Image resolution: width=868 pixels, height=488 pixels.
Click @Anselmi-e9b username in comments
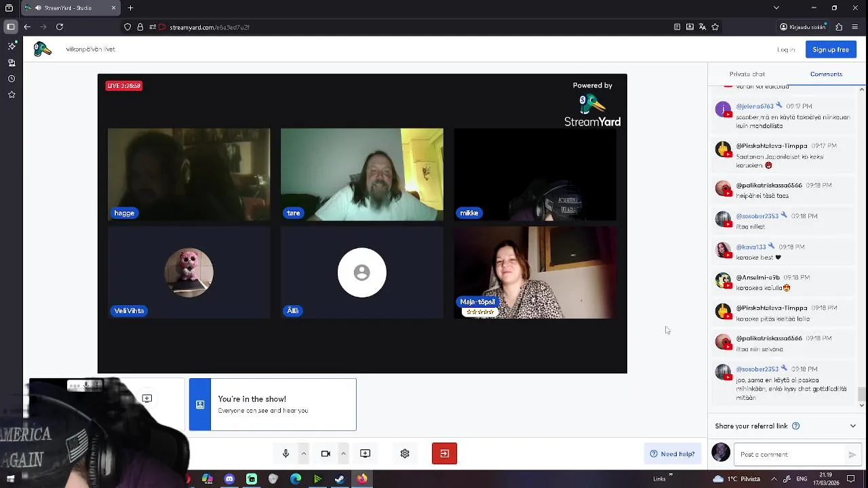coord(758,278)
